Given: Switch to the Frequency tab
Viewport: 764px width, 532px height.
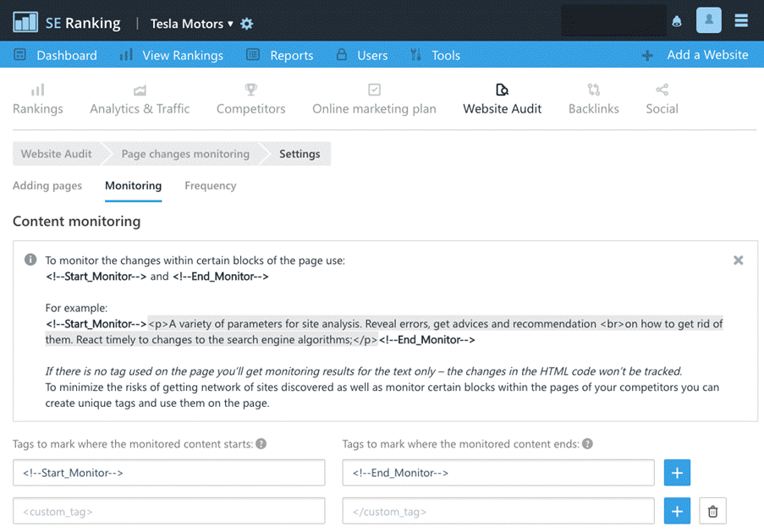Looking at the screenshot, I should (210, 185).
